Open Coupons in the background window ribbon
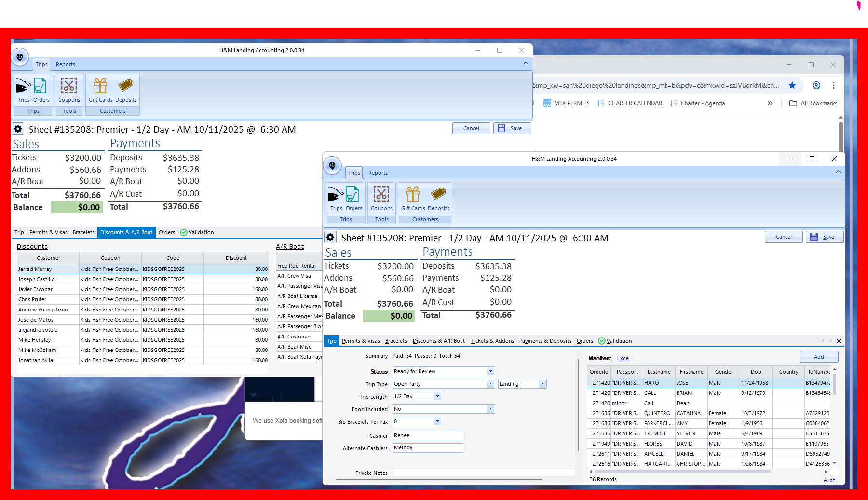Viewport: 868px width, 500px height. tap(69, 87)
